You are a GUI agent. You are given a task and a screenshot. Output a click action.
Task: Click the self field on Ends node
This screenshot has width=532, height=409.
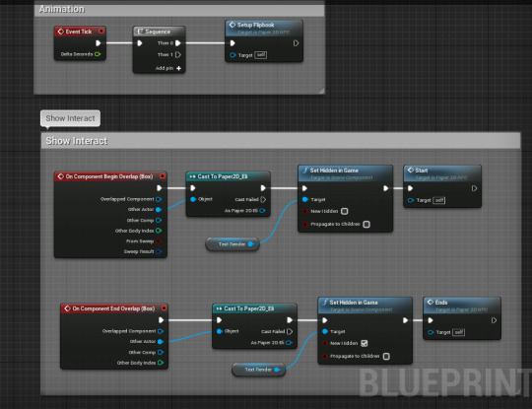[459, 332]
